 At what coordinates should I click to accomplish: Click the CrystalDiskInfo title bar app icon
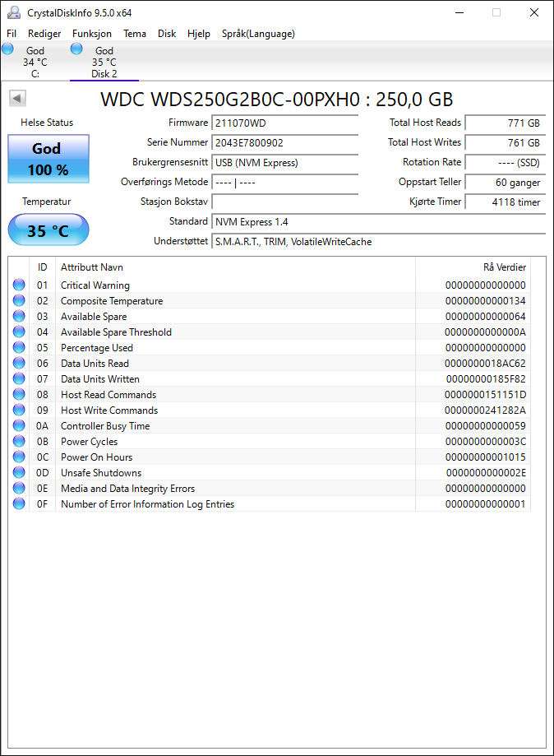[14, 12]
